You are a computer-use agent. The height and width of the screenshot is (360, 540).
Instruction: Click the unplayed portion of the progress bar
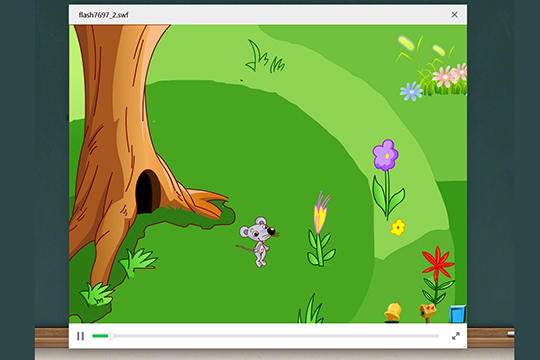coord(276,336)
